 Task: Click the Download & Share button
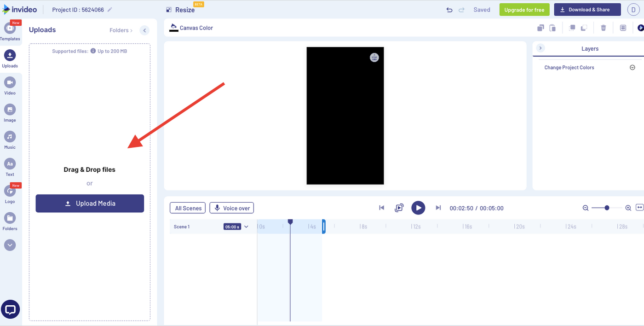587,10
